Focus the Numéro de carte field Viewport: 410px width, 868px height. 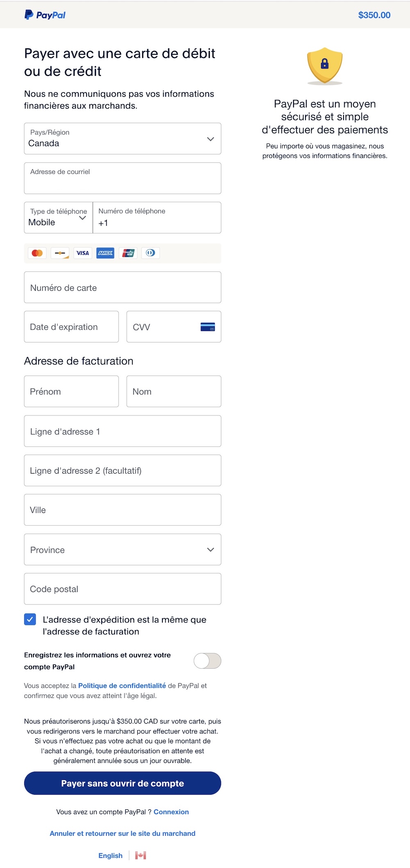point(123,287)
